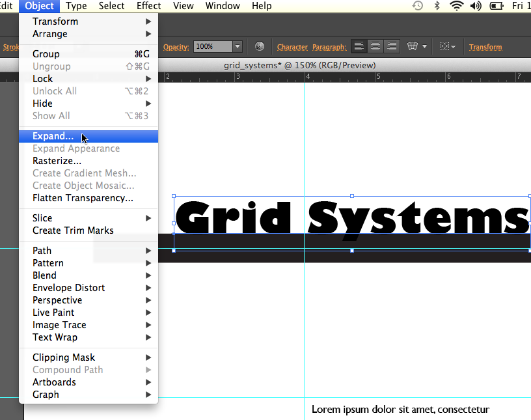
Task: Click the volume speaker icon
Action: click(x=476, y=6)
